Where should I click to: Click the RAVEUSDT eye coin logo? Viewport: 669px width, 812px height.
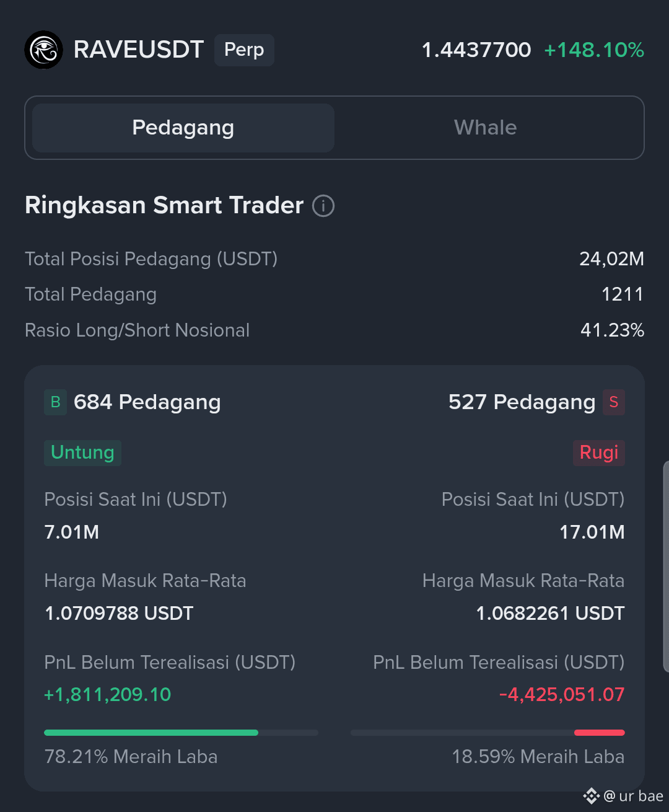43,50
